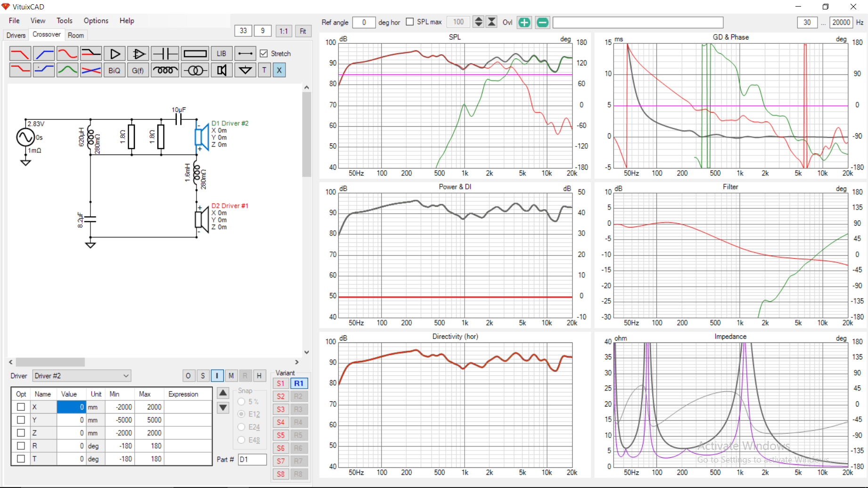Click the R1 variant button

pyautogui.click(x=299, y=383)
